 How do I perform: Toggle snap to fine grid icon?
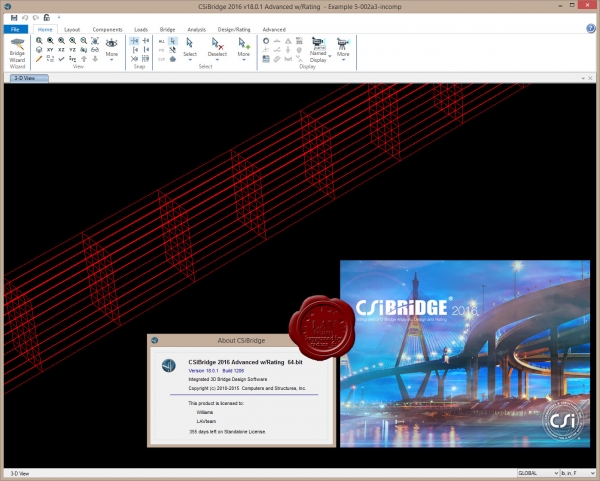[146, 59]
